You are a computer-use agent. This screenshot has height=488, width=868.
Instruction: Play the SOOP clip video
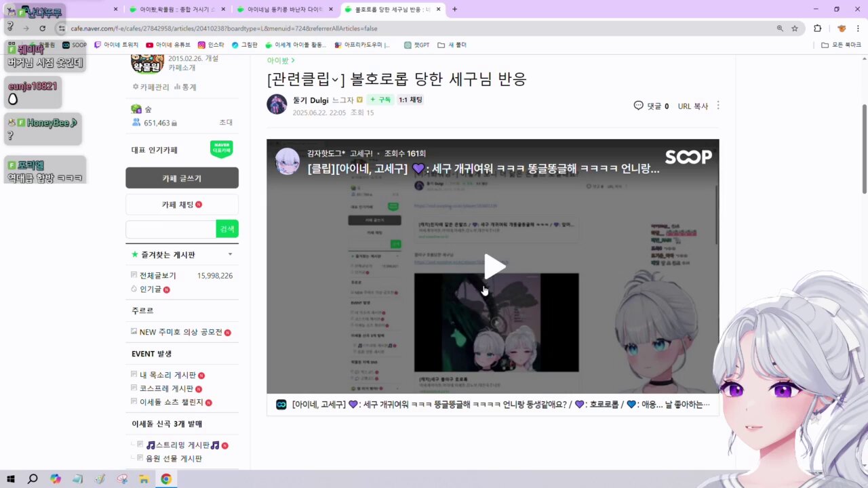point(494,266)
